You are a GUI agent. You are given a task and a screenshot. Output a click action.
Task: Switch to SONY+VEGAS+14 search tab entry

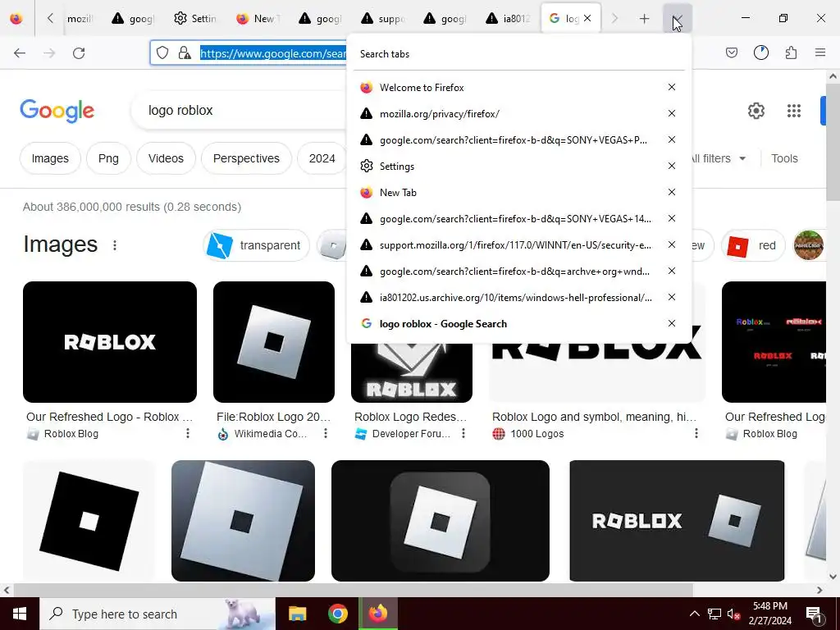click(x=507, y=218)
